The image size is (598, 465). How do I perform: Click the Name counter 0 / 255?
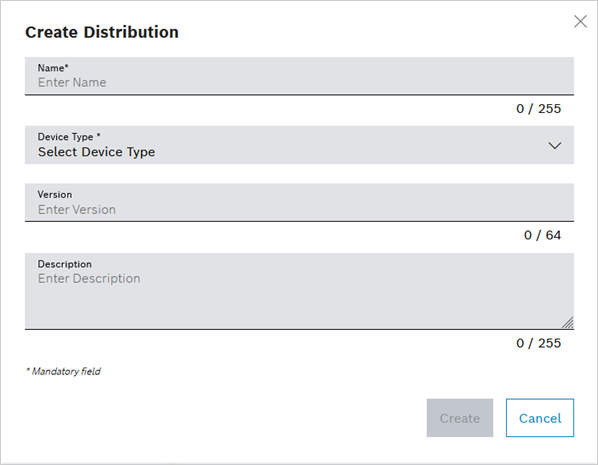[538, 109]
